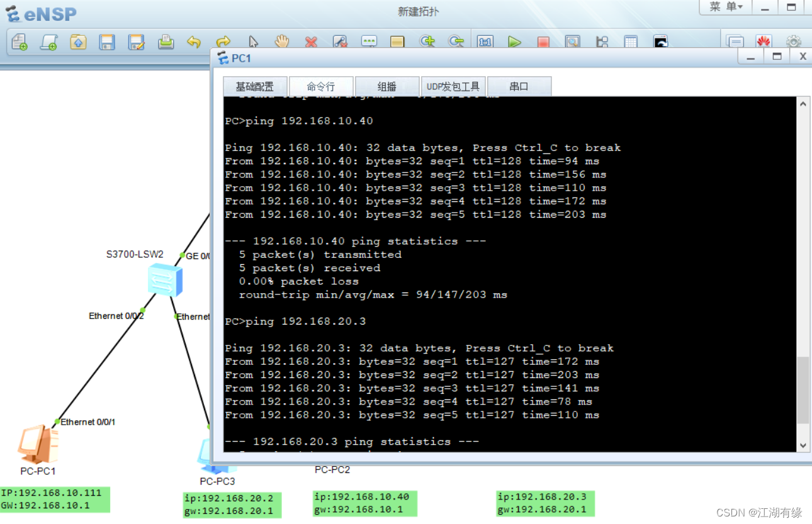The height and width of the screenshot is (524, 812).
Task: Redo the last undone action
Action: pos(223,42)
